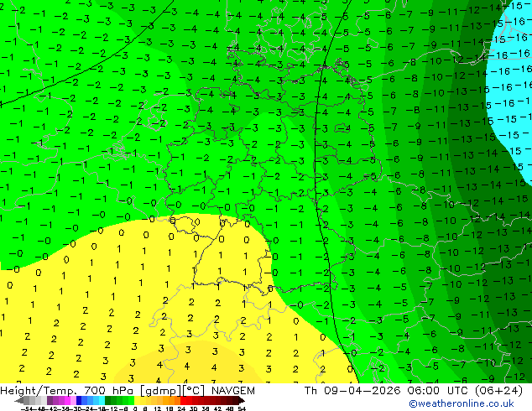Click the weatheronline.co.uk copyright link
Screen dimensions: 532x411
[x=462, y=403]
